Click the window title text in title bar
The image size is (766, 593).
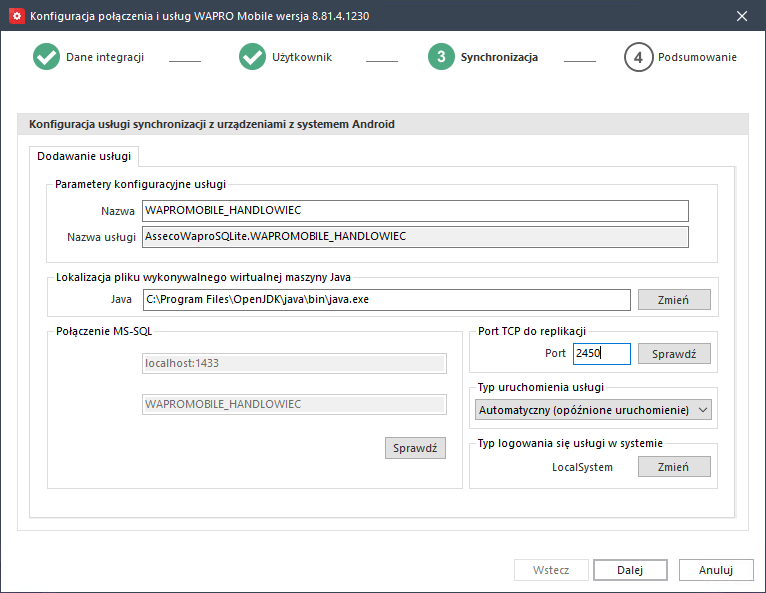[199, 16]
